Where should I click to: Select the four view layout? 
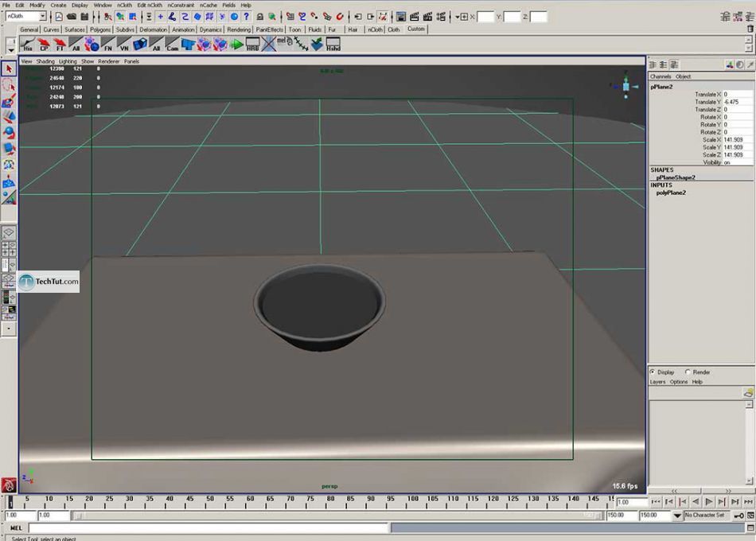coord(9,249)
